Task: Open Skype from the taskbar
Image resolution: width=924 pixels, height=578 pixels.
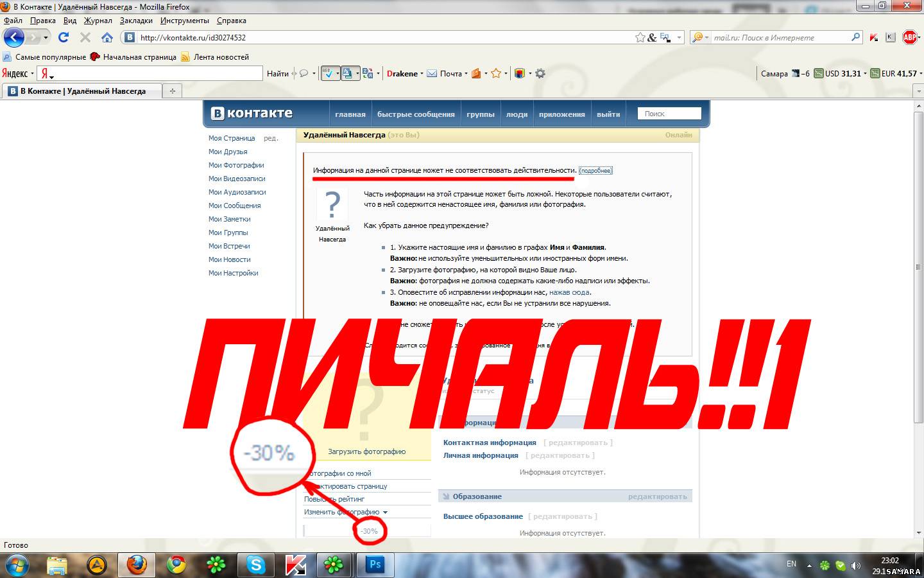Action: pyautogui.click(x=256, y=565)
